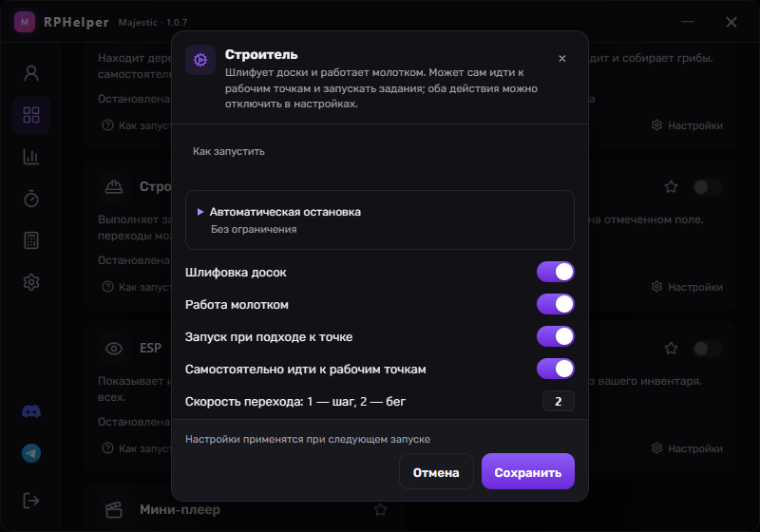760x532 pixels.
Task: Favorite the Мини-плеер card star icon
Action: click(381, 510)
